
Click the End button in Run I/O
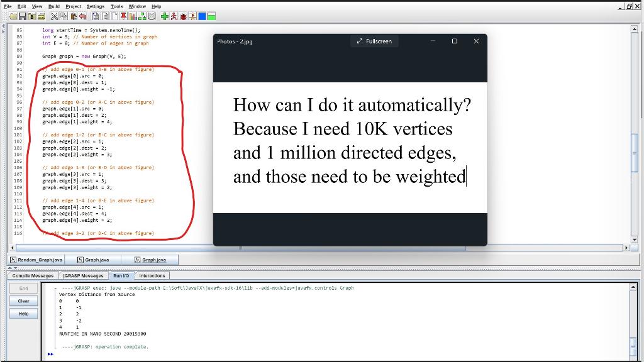pyautogui.click(x=23, y=288)
